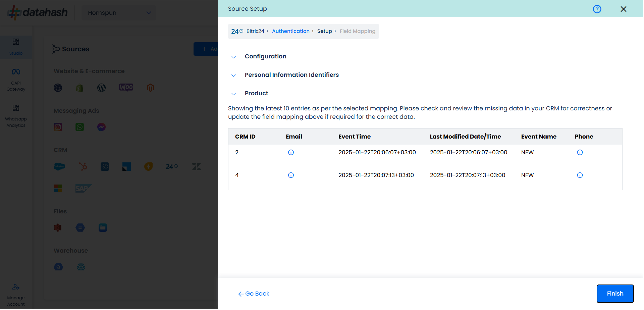Click Email info icon for CRM ID 2
This screenshot has height=310, width=644.
[291, 152]
